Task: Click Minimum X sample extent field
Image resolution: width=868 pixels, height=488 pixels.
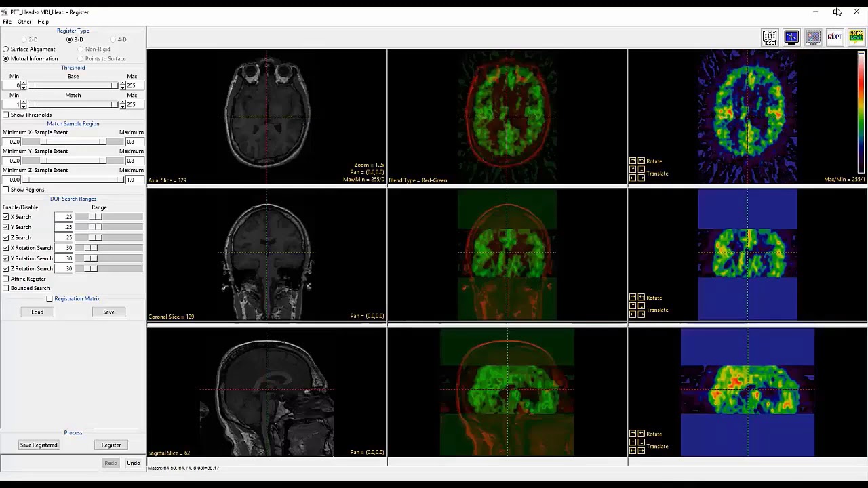Action: pyautogui.click(x=12, y=142)
